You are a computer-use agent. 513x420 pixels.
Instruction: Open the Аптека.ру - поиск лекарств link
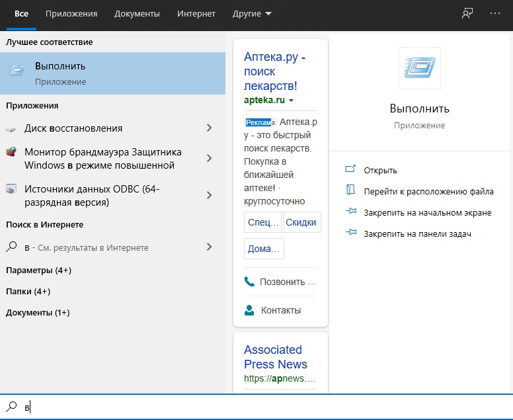tap(275, 71)
